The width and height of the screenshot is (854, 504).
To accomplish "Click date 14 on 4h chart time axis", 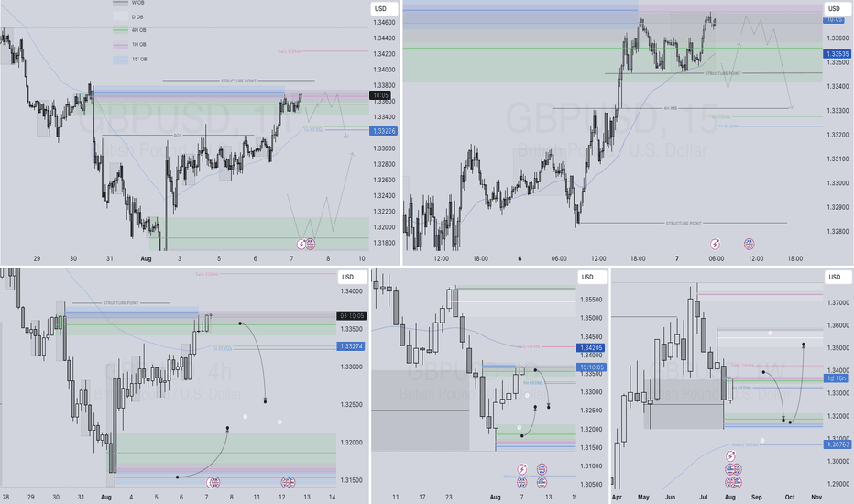I will point(333,497).
